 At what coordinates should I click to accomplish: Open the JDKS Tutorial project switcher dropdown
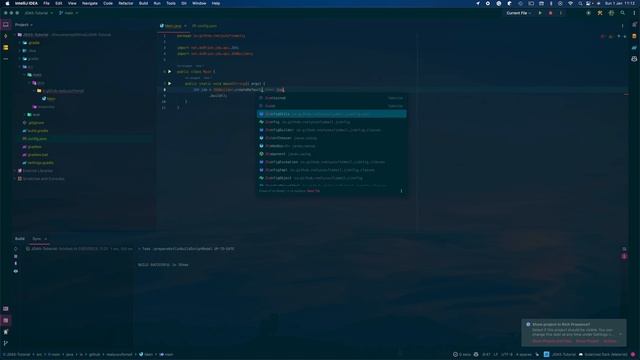point(39,13)
